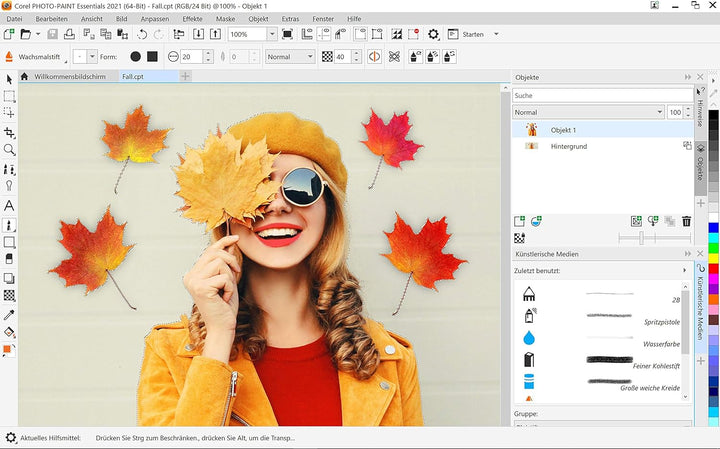This screenshot has height=449, width=720.
Task: Open the Datei menu
Action: pos(14,19)
